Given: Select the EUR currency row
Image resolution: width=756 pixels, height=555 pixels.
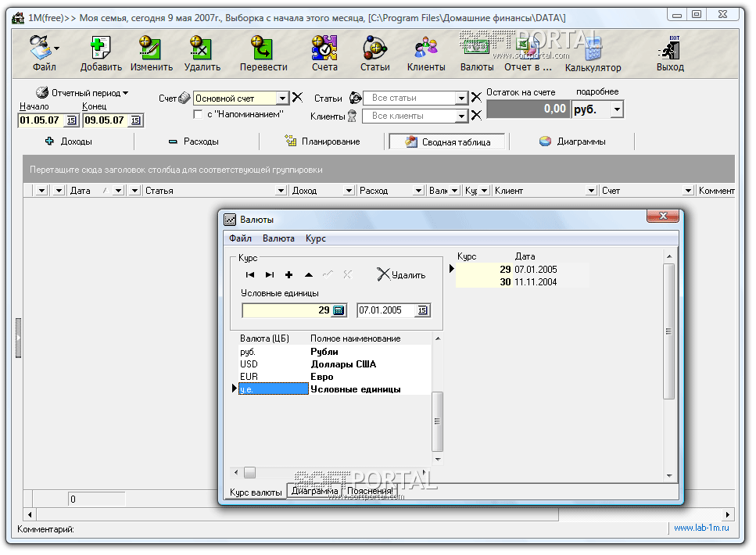Looking at the screenshot, I should click(x=335, y=377).
